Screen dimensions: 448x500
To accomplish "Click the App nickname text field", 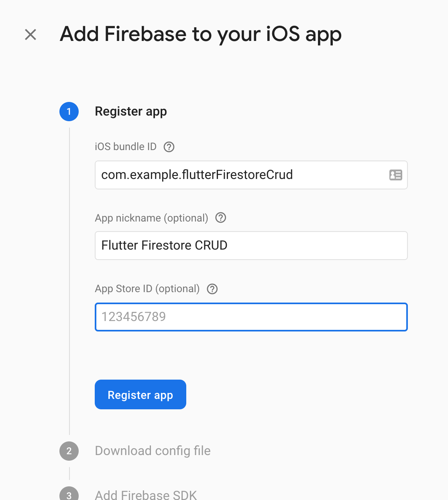I will [251, 246].
